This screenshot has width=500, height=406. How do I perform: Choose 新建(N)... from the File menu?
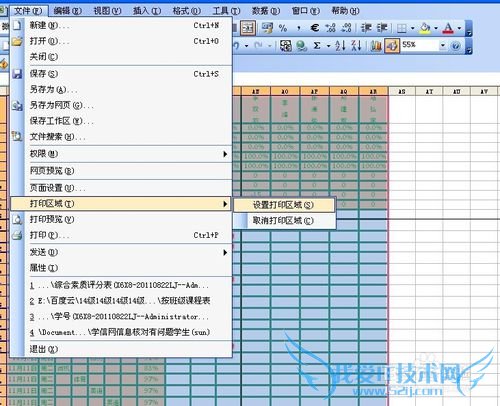(x=121, y=25)
